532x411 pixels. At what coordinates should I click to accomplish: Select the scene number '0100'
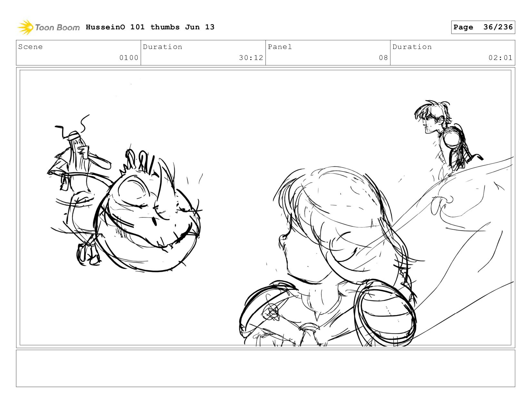coord(129,58)
